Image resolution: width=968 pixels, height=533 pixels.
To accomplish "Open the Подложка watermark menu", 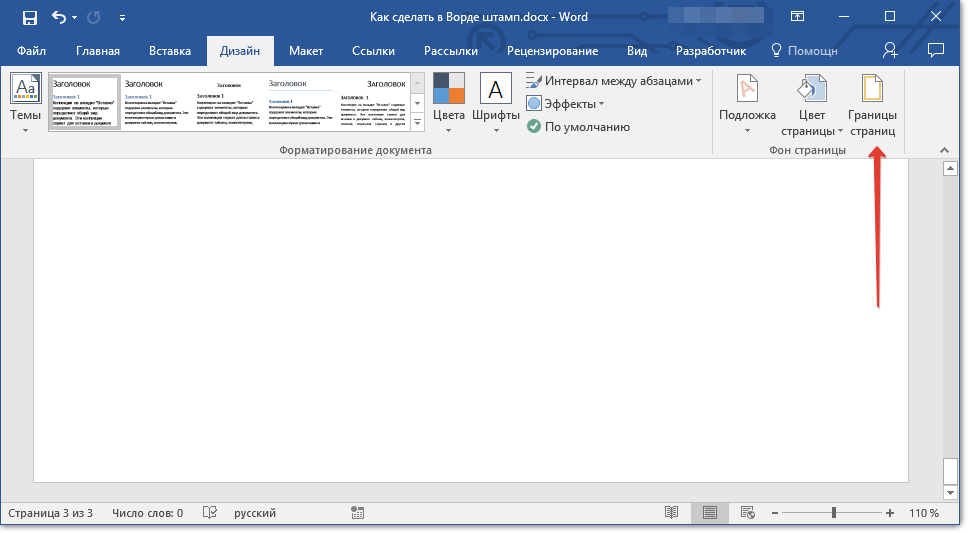I will (747, 103).
